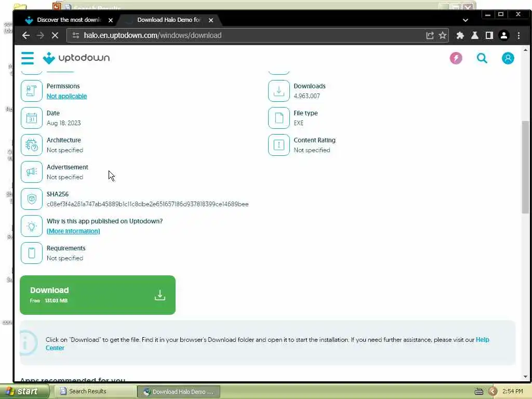Viewport: 532px width, 399px height.
Task: Click the Requirements phone icon
Action: 32,253
